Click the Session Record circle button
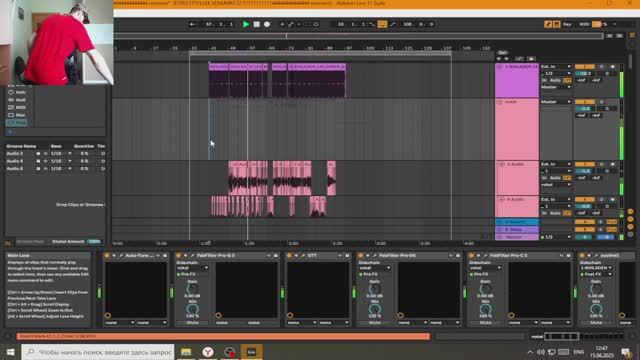 [x=316, y=24]
